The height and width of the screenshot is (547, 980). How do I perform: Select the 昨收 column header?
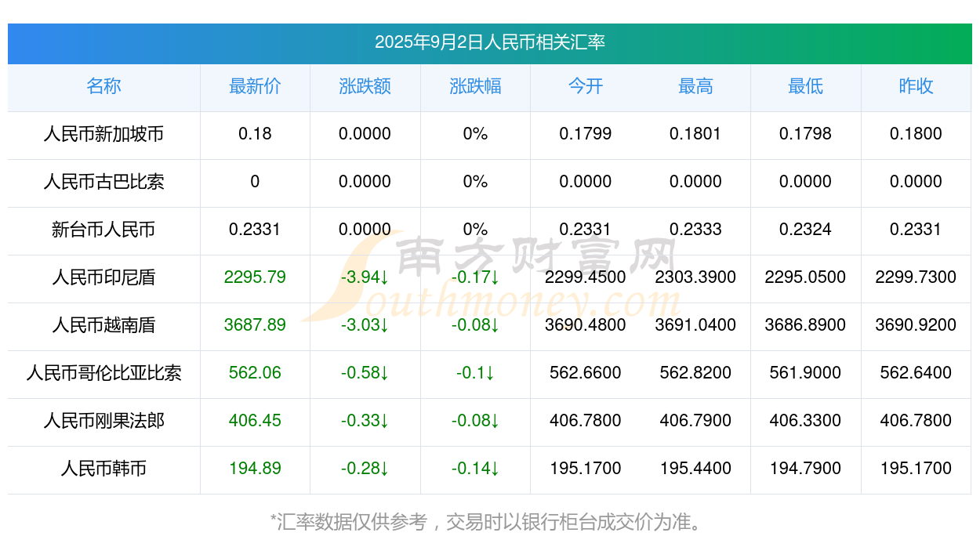pos(916,86)
